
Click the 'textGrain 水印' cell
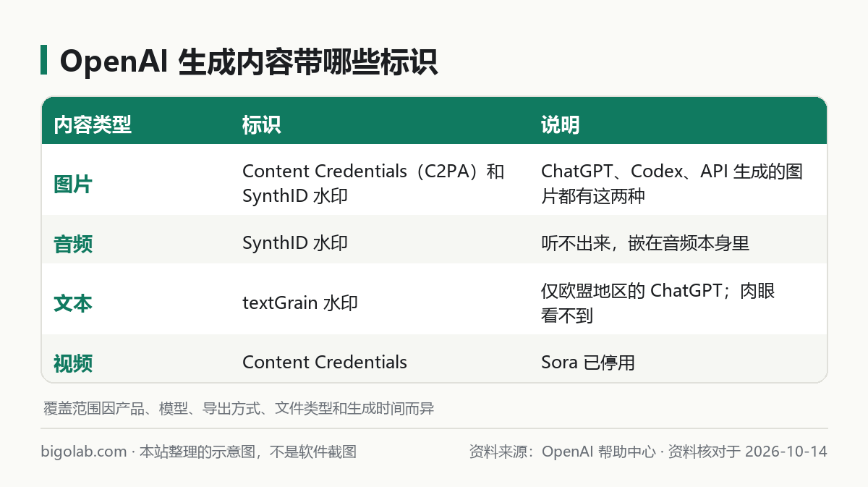(300, 302)
